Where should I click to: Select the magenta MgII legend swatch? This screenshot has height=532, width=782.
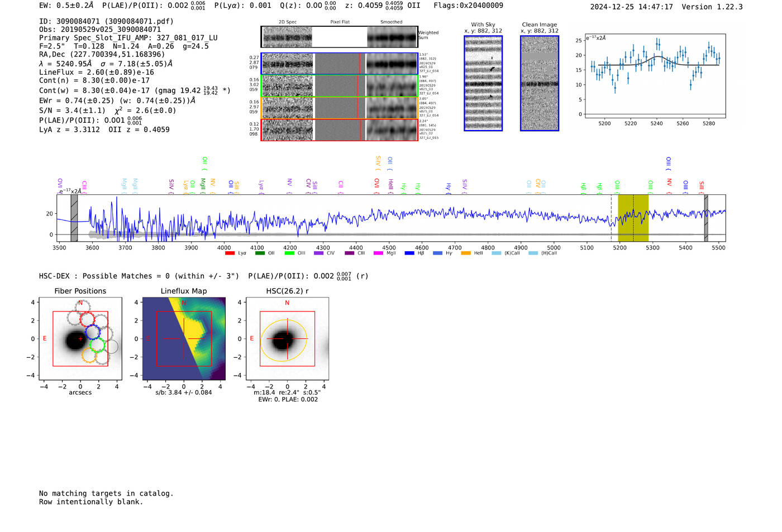[378, 253]
